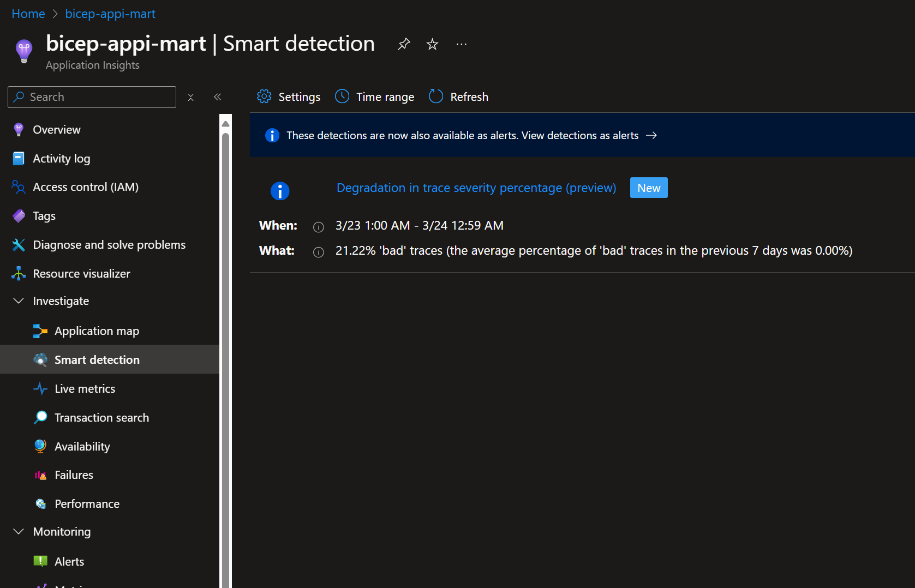Clear the sidebar search with X
The image size is (915, 588).
191,97
